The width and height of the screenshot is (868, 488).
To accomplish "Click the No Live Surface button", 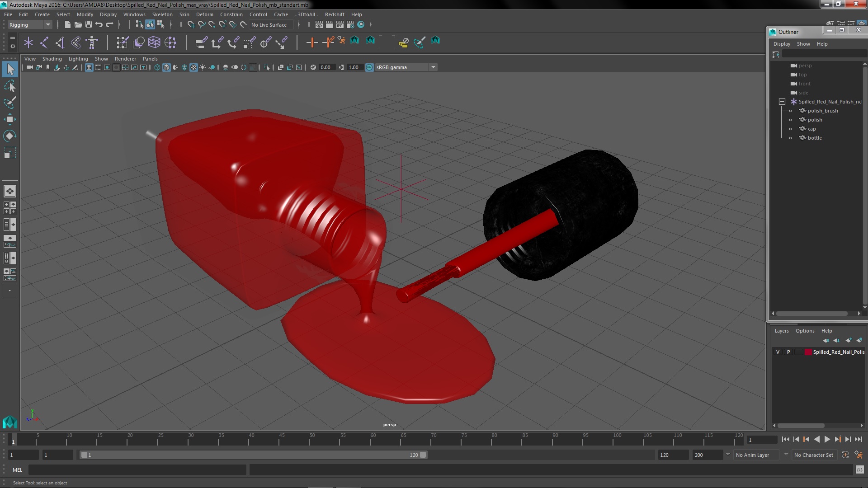I will coord(269,25).
